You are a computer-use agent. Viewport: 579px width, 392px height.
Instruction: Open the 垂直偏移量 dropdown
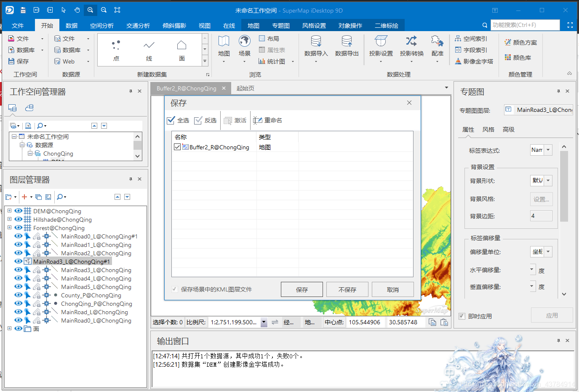pyautogui.click(x=532, y=286)
